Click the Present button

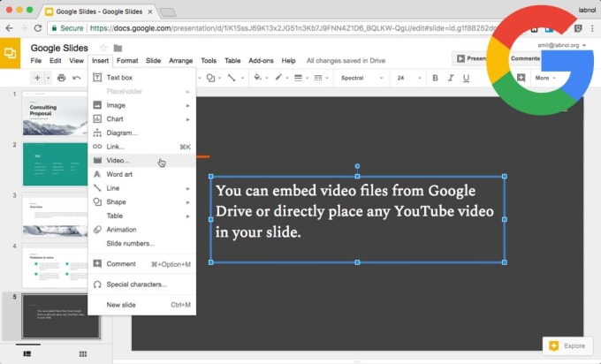[x=471, y=58]
